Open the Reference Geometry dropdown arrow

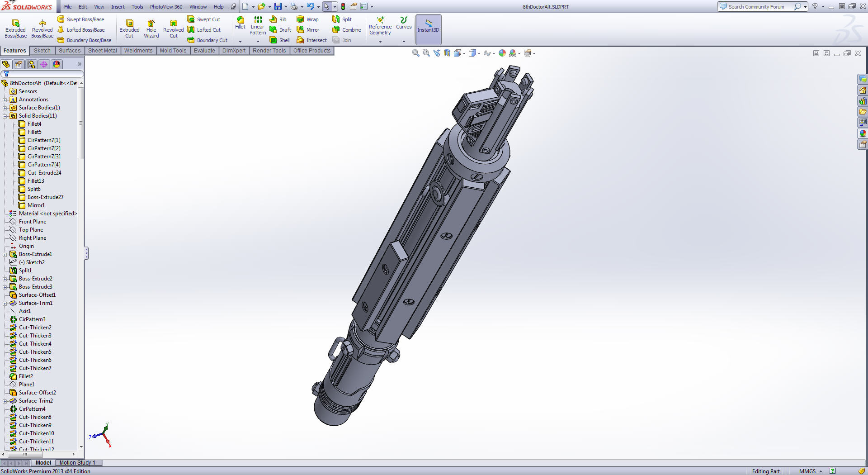click(x=380, y=42)
